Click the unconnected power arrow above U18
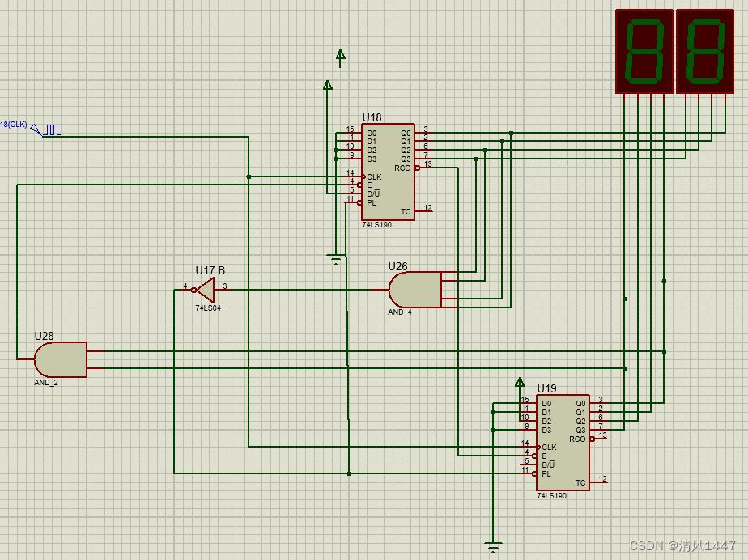This screenshot has width=748, height=560. (x=340, y=58)
